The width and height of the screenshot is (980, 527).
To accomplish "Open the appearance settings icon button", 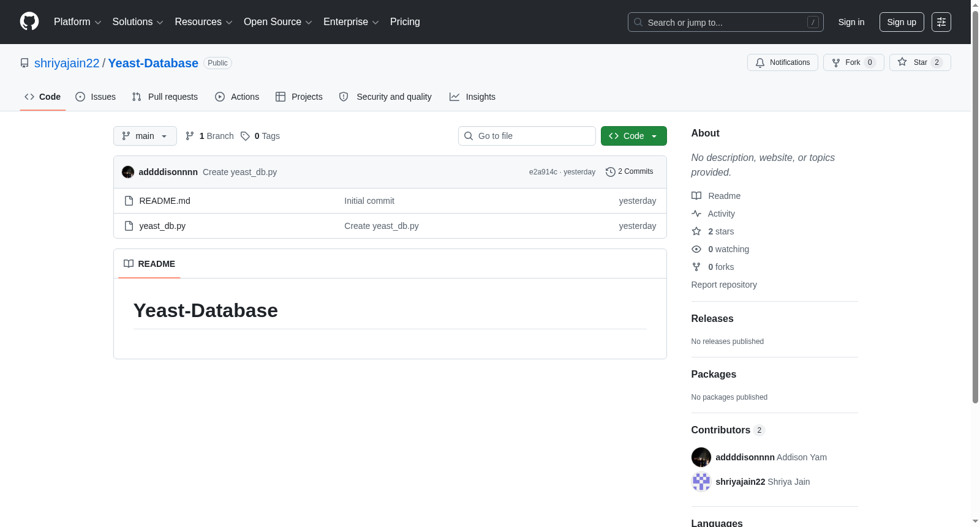I will [941, 22].
